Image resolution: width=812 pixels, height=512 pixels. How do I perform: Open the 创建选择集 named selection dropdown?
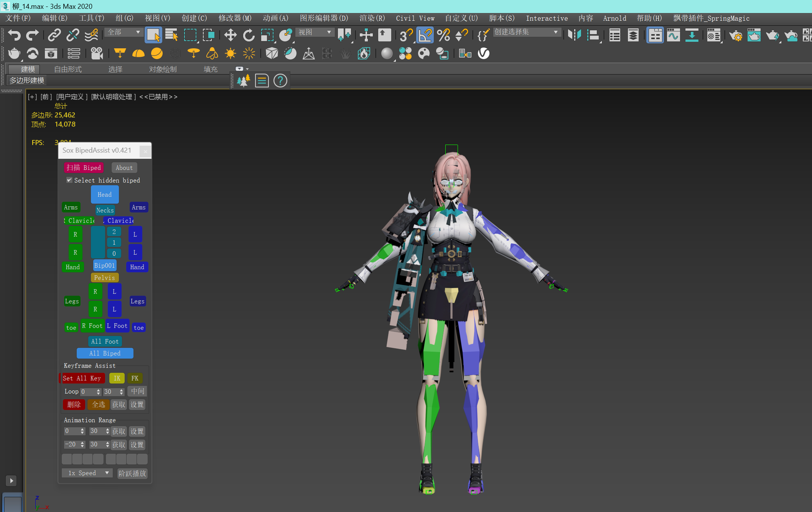527,32
